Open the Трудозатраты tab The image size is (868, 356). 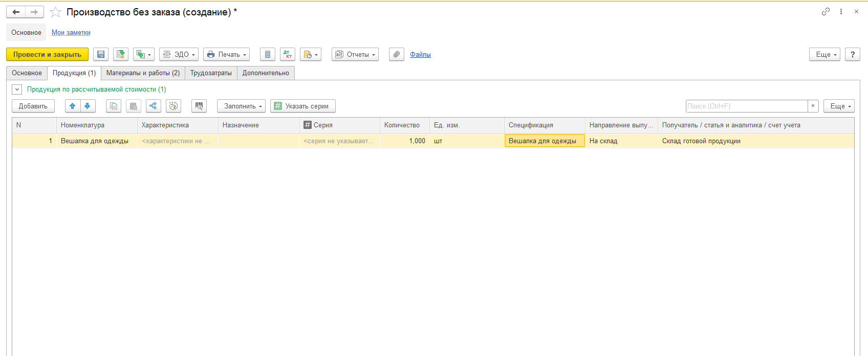[x=211, y=73]
